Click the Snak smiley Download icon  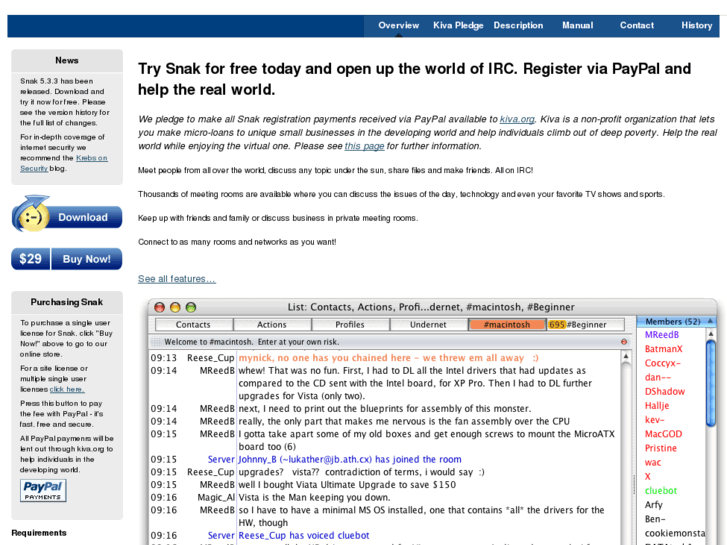[32, 214]
